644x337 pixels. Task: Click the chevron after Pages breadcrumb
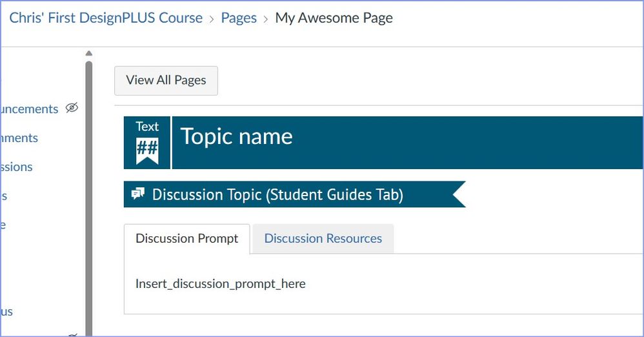click(x=266, y=19)
